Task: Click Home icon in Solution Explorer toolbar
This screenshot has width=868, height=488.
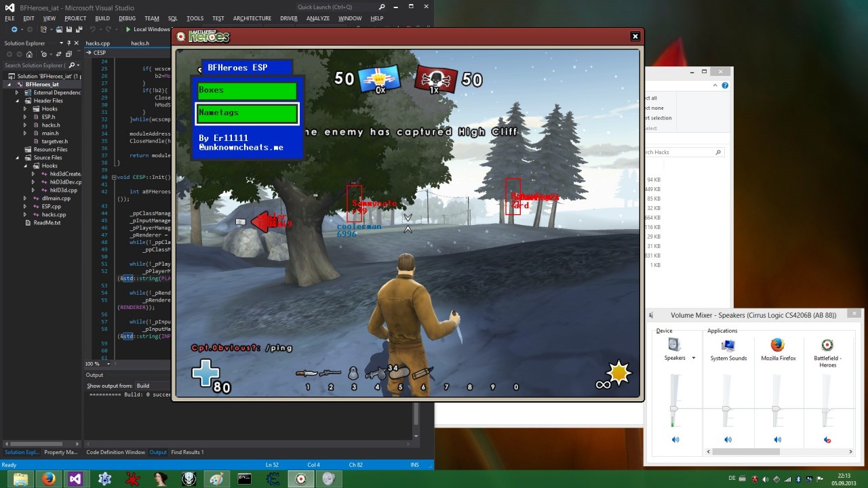Action: coord(29,54)
